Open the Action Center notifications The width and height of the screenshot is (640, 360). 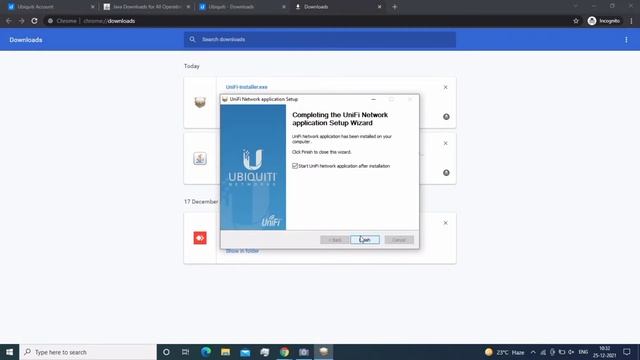[x=627, y=352]
